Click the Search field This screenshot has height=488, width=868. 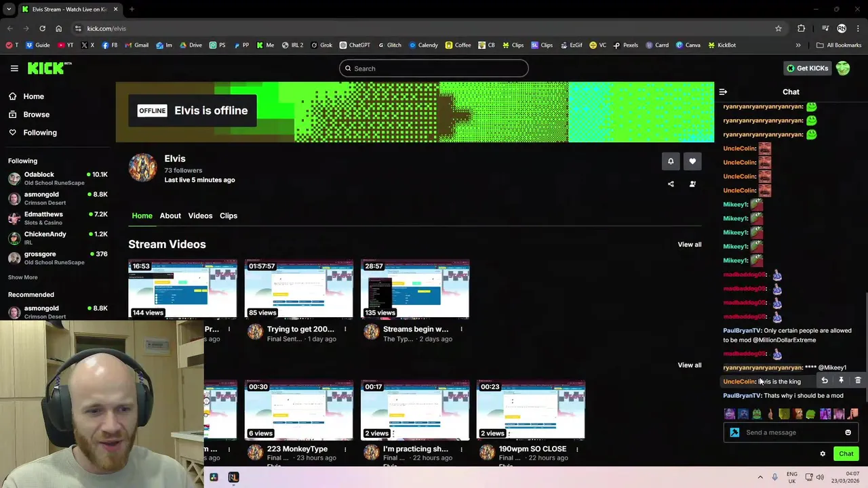[434, 68]
